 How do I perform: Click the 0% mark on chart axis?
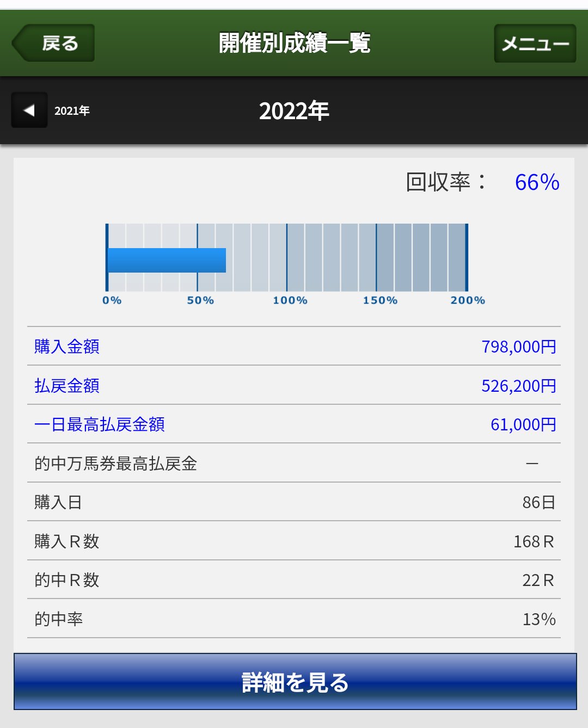[x=112, y=300]
